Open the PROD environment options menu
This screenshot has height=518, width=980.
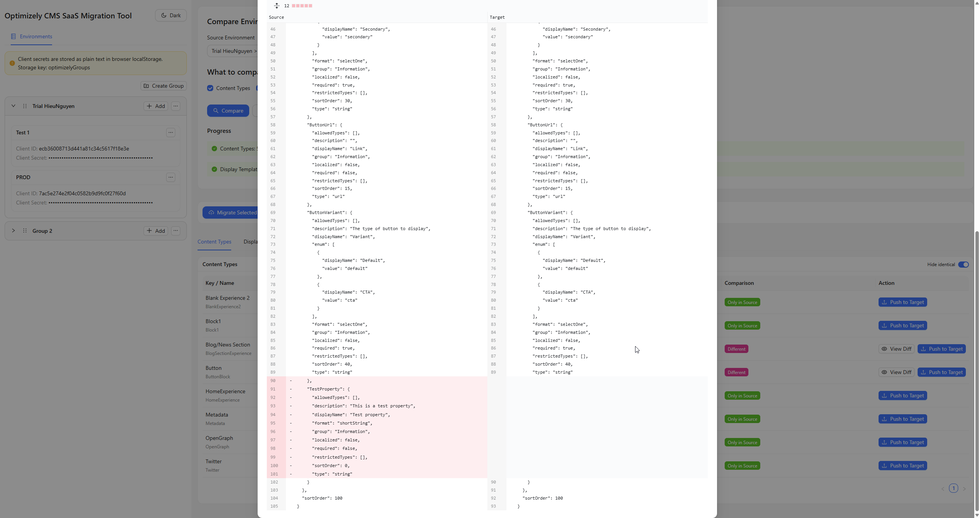(171, 177)
